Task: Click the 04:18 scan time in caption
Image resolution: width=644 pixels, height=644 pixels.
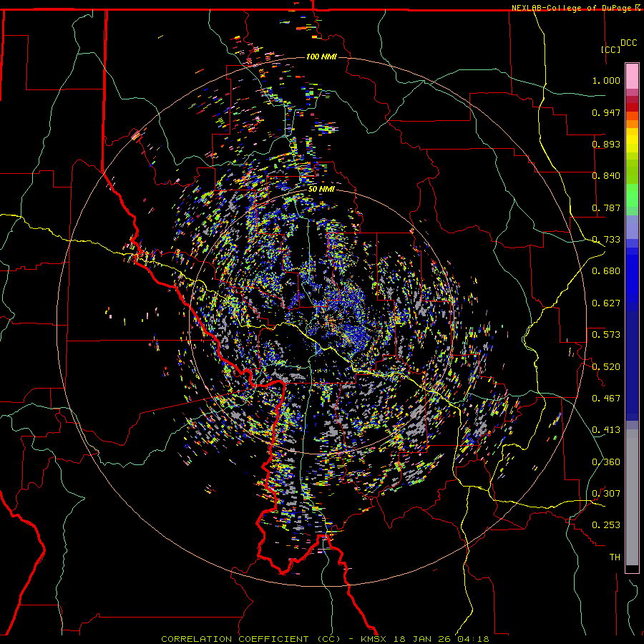Action: point(472,639)
